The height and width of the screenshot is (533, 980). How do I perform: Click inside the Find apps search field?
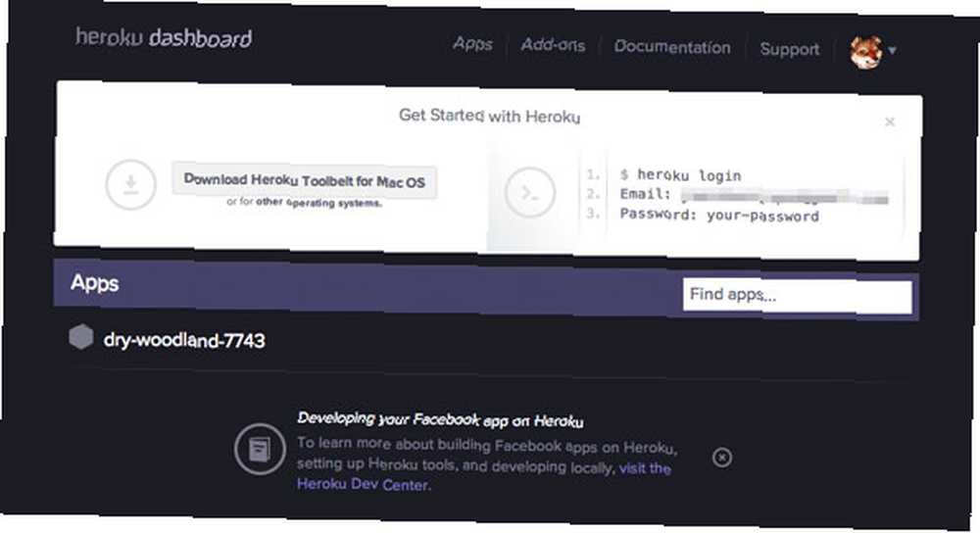point(797,296)
